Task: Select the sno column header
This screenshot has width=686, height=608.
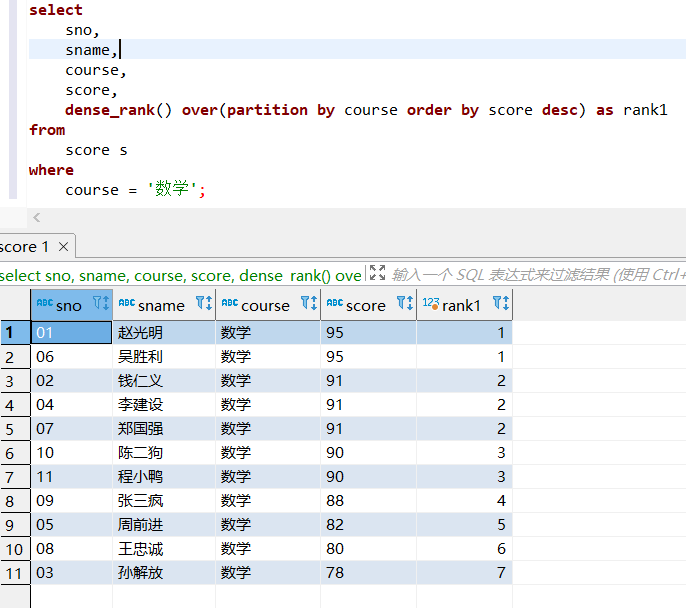Action: tap(69, 306)
